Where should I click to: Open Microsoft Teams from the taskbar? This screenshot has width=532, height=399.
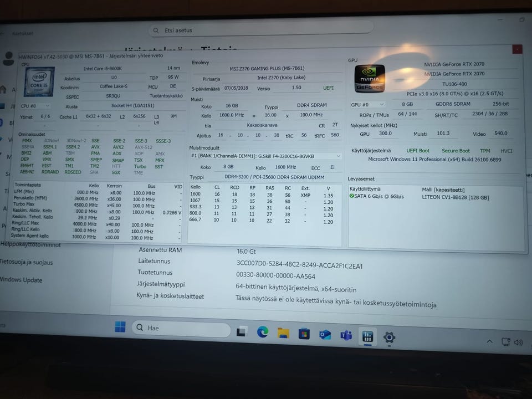(x=346, y=336)
